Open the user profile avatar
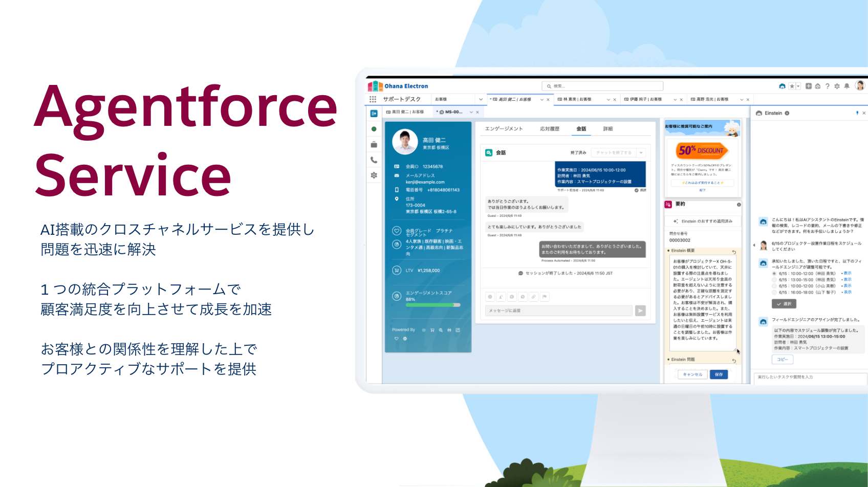The height and width of the screenshot is (487, 868). click(860, 85)
